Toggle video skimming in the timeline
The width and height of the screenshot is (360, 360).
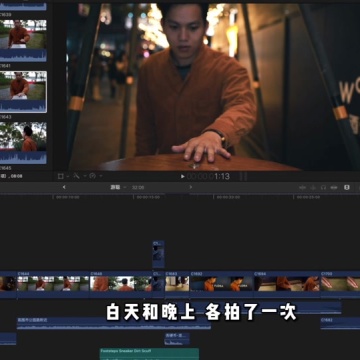(302, 188)
